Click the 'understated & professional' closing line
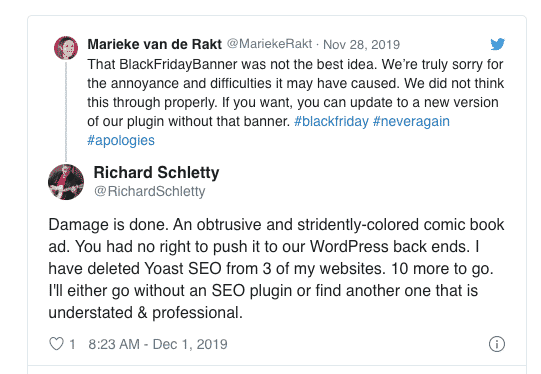 click(145, 313)
